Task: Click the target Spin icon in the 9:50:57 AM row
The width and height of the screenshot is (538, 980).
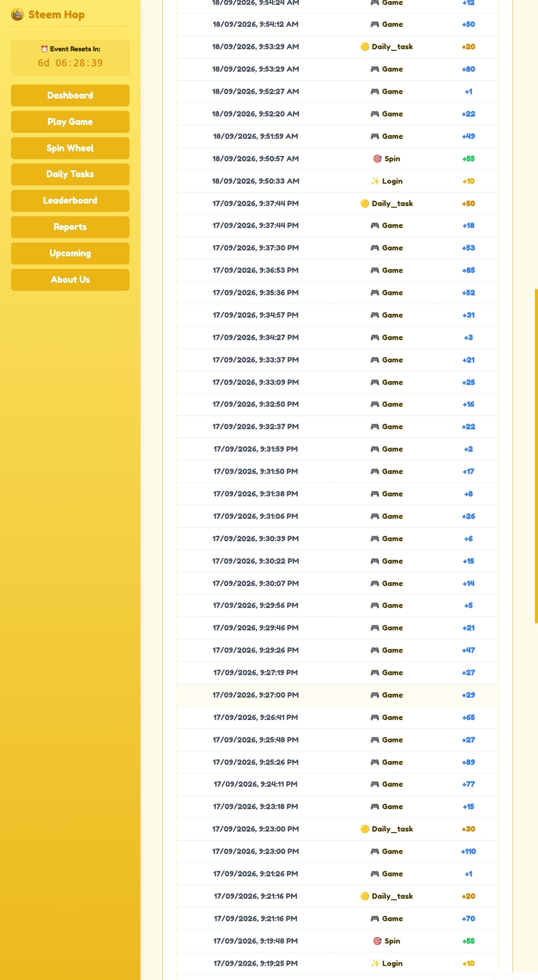Action: pos(377,158)
